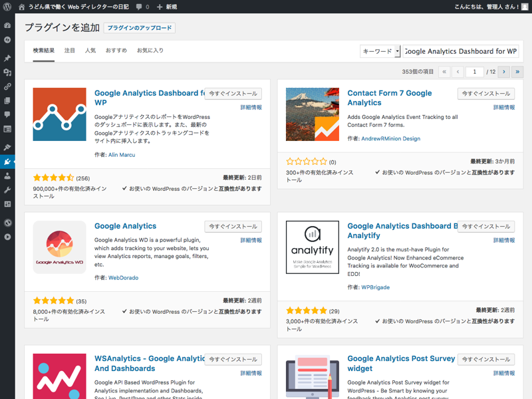The width and height of the screenshot is (532, 399).
Task: Open 詳細情報 for Google Analytics Dashboard for WP
Action: coord(251,108)
